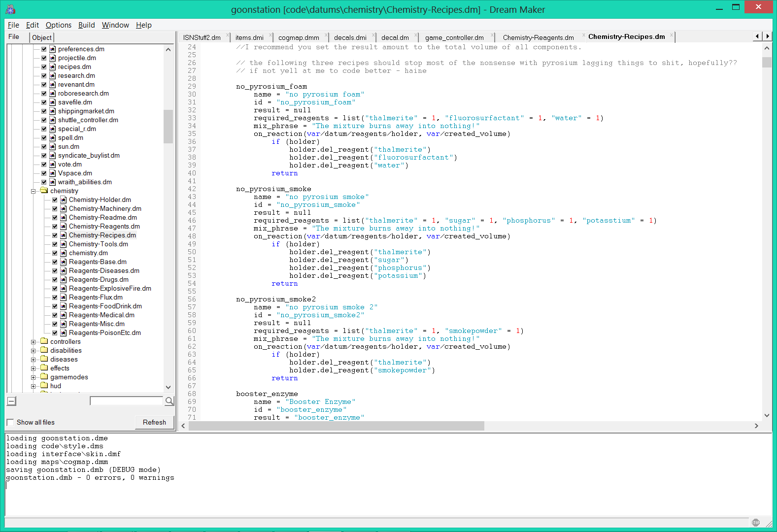Close the Chemistry-Recipes.dm tab using its x
777x532 pixels.
pos(671,35)
